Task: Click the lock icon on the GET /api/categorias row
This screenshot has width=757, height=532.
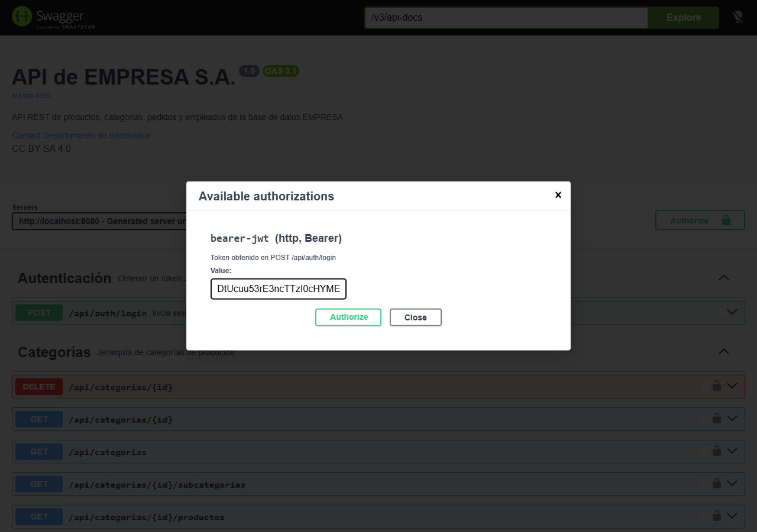Action: click(716, 451)
